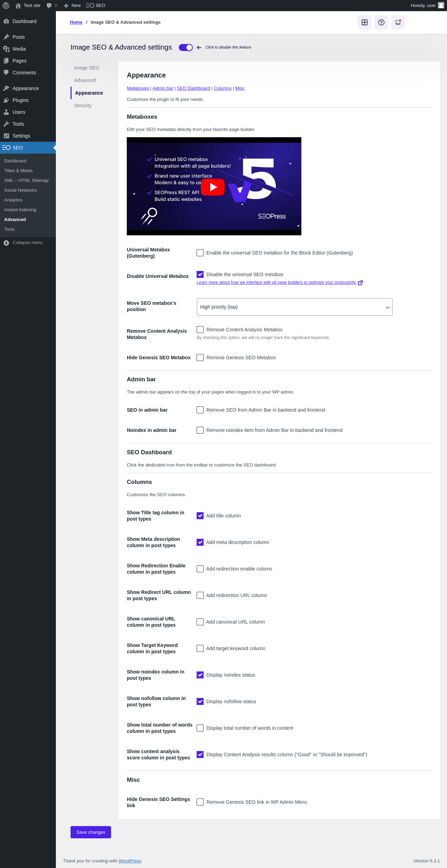Open Test site home icon link
Screen dimensions: 447x868
pos(28,6)
